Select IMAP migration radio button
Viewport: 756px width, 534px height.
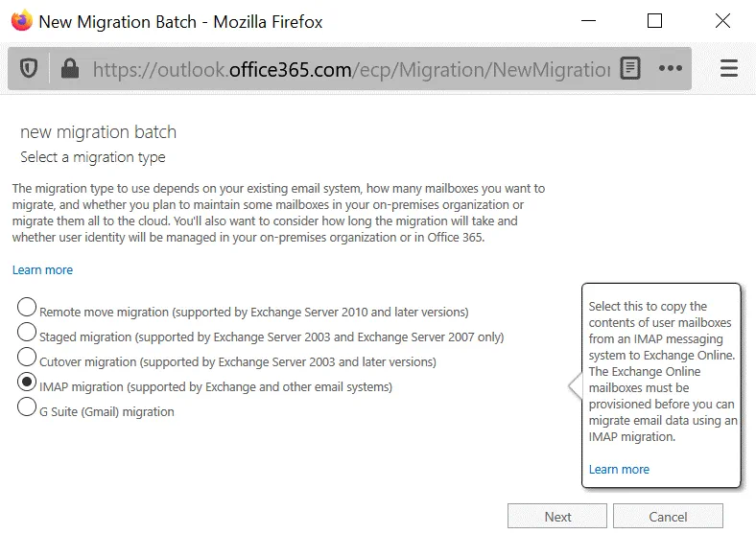[x=27, y=383]
